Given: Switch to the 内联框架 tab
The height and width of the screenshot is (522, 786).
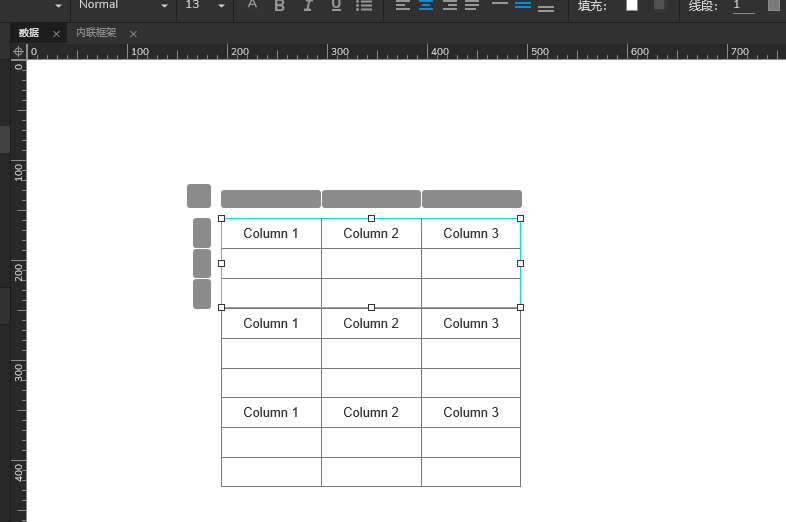Looking at the screenshot, I should click(x=96, y=33).
